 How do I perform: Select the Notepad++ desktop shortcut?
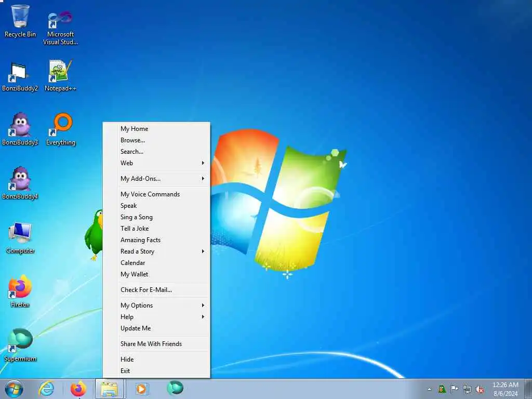point(60,76)
